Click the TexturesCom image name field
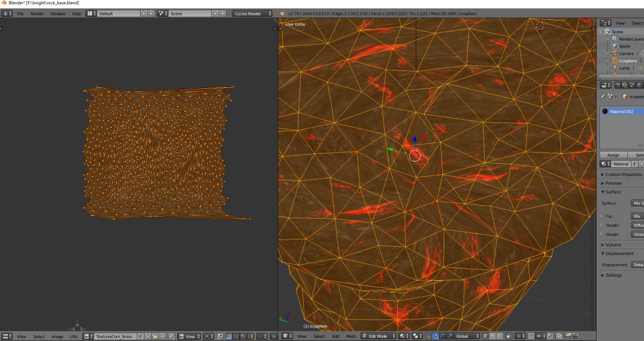The width and height of the screenshot is (644, 341). 115,336
